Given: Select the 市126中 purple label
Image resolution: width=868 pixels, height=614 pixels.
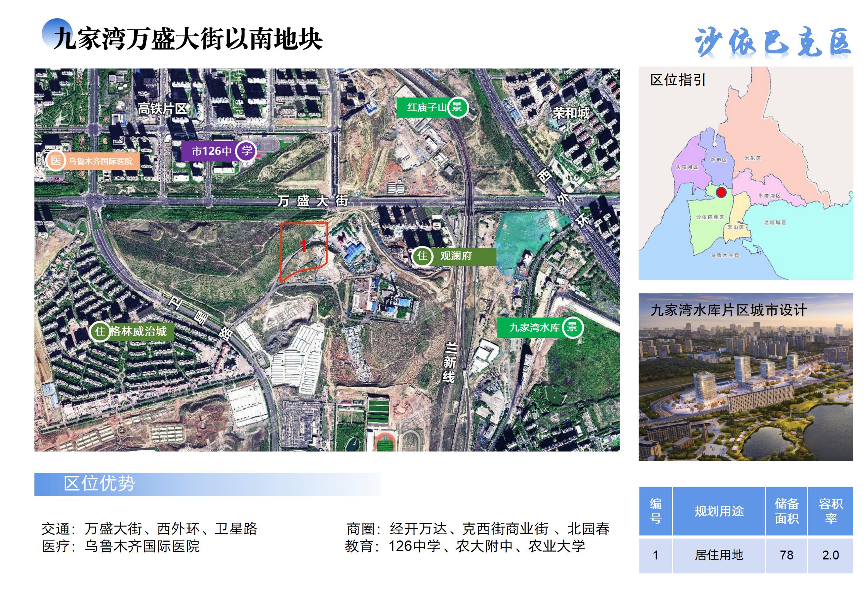Looking at the screenshot, I should [x=211, y=151].
